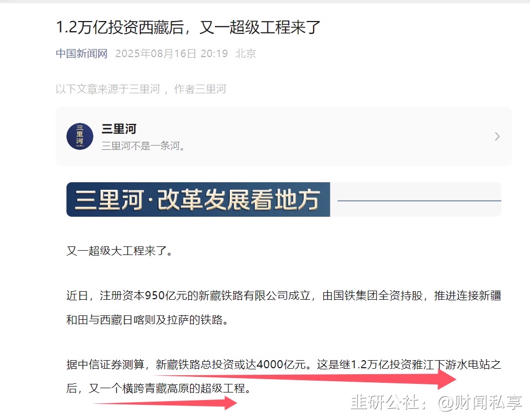The height and width of the screenshot is (420, 530).
Task: Click the tagline 三里河不是一条河。
Action: tap(143, 146)
